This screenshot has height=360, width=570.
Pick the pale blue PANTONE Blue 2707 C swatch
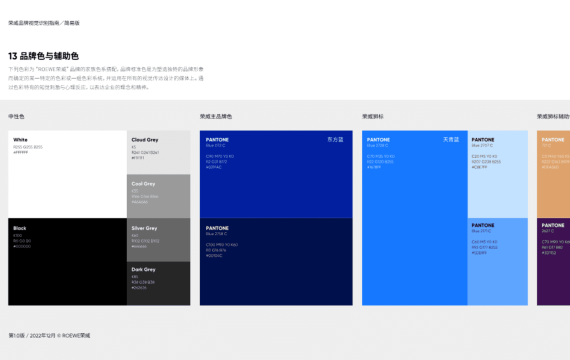498,174
